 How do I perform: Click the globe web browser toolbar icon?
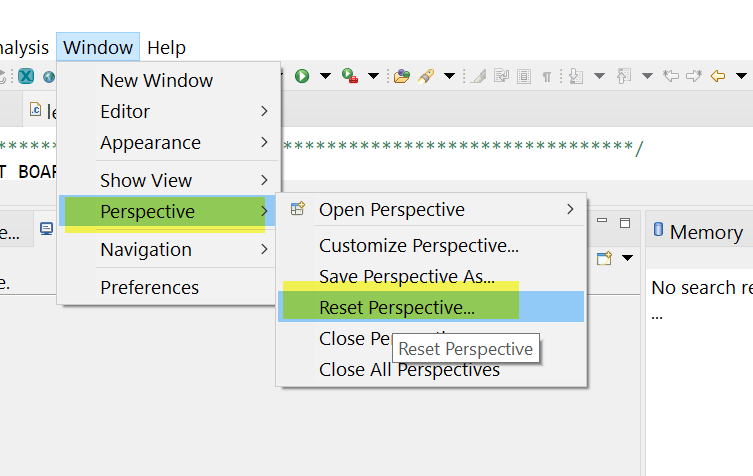coord(49,76)
